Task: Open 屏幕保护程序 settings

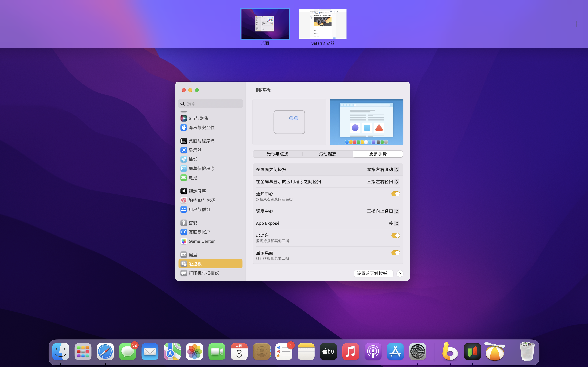Action: (202, 168)
